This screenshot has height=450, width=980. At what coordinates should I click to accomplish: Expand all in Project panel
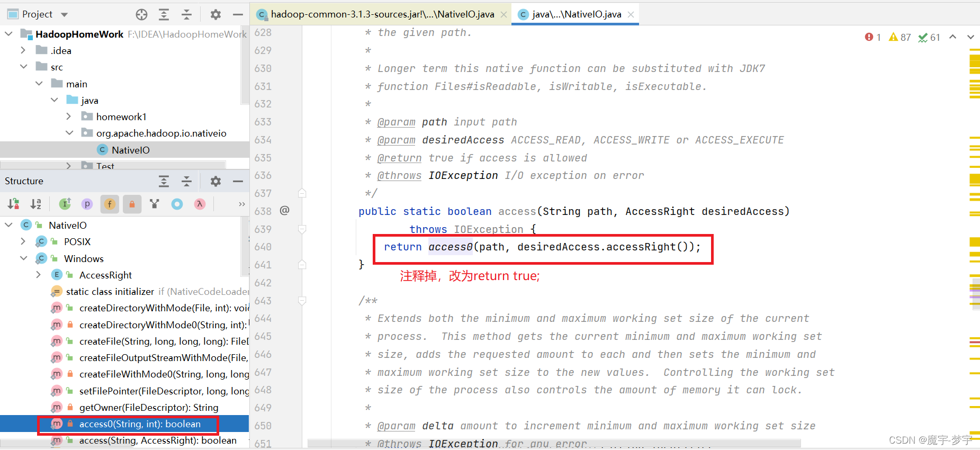(x=164, y=14)
